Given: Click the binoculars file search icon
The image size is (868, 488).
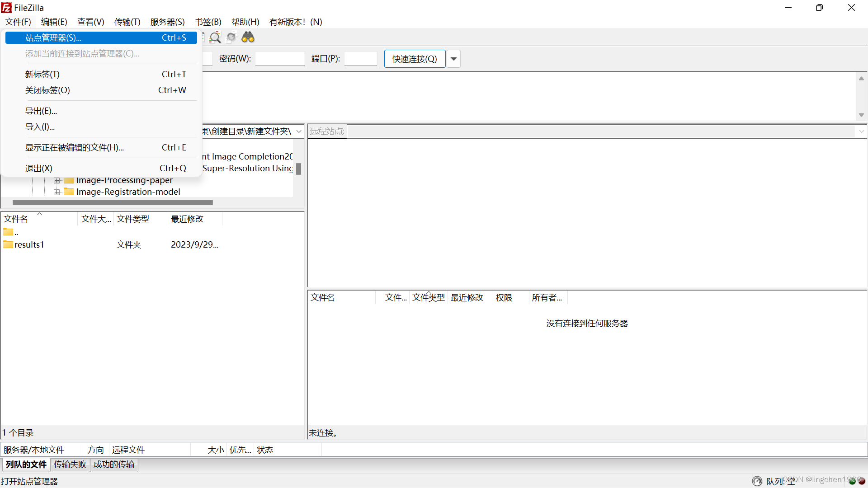Looking at the screenshot, I should point(248,38).
